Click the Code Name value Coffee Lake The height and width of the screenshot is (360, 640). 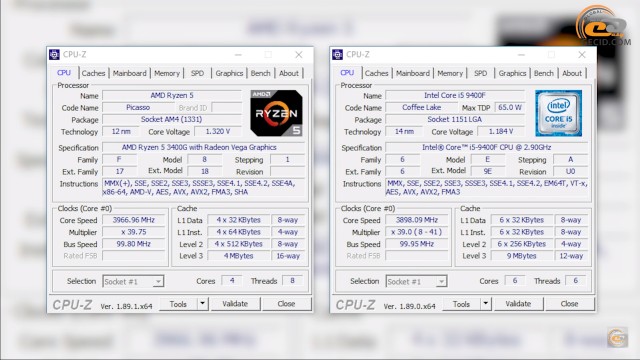pyautogui.click(x=421, y=107)
